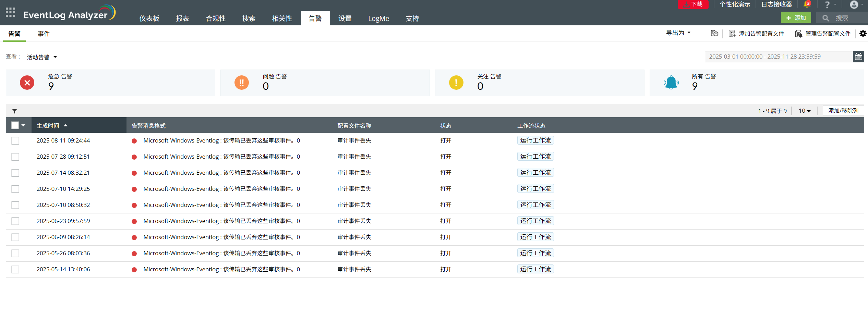This screenshot has height=333, width=868.
Task: Switch to the 事件 tab
Action: coord(44,34)
